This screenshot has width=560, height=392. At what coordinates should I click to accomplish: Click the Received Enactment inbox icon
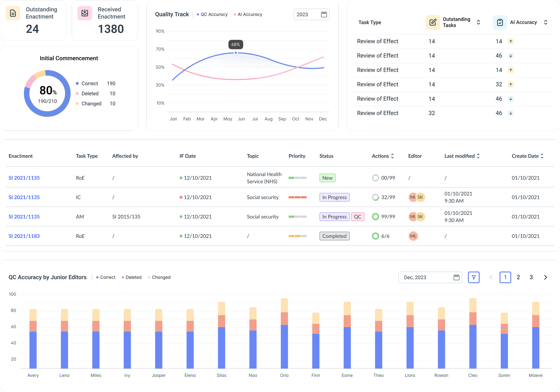85,13
